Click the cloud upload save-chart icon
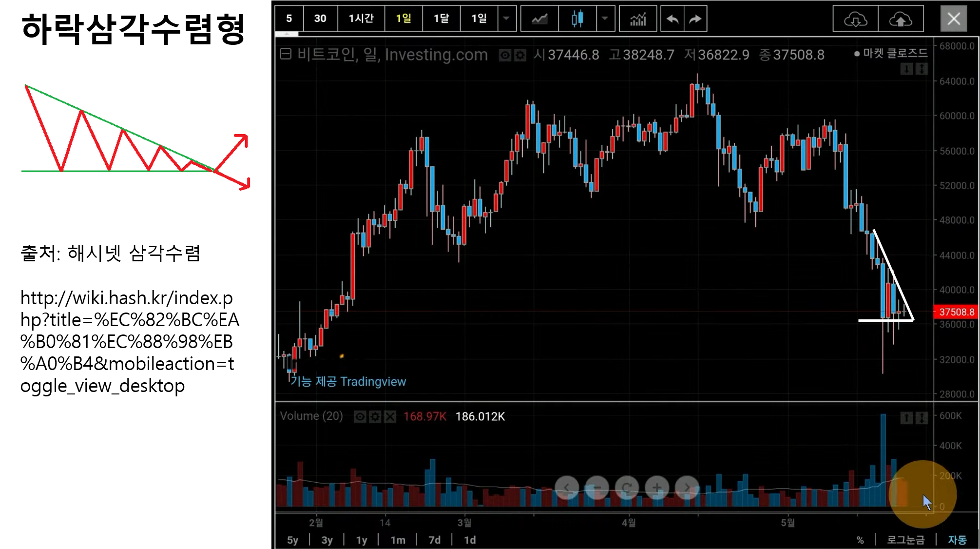The image size is (980, 549). click(901, 19)
